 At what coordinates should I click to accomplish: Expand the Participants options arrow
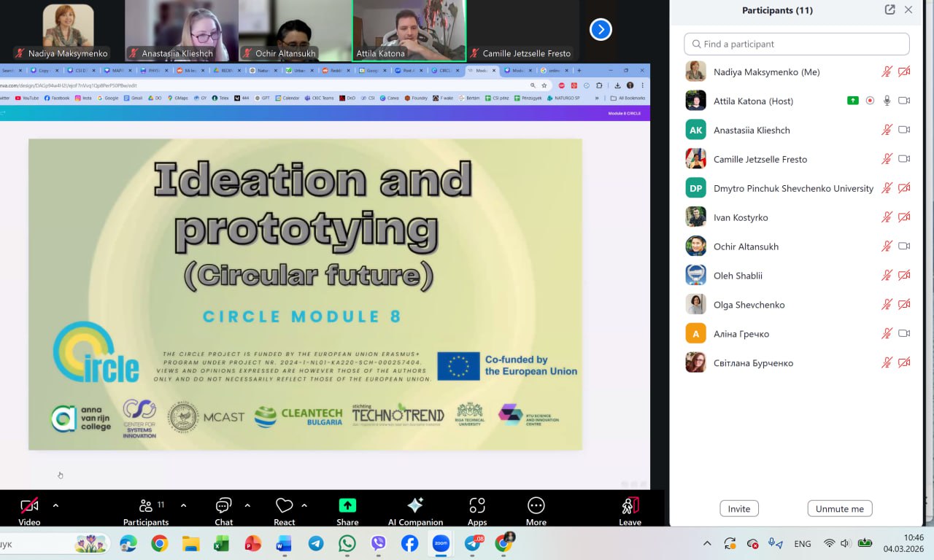tap(183, 505)
